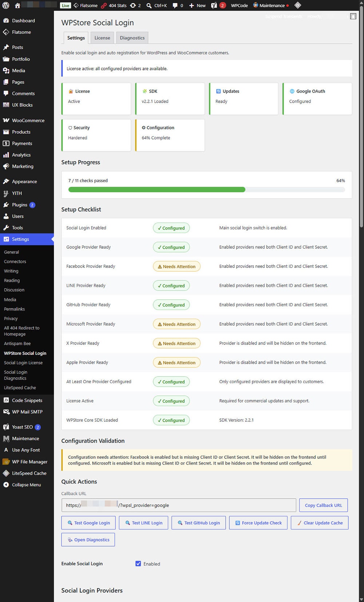Viewport: 364px width, 602px height.
Task: Click Test Google Login button
Action: click(88, 523)
